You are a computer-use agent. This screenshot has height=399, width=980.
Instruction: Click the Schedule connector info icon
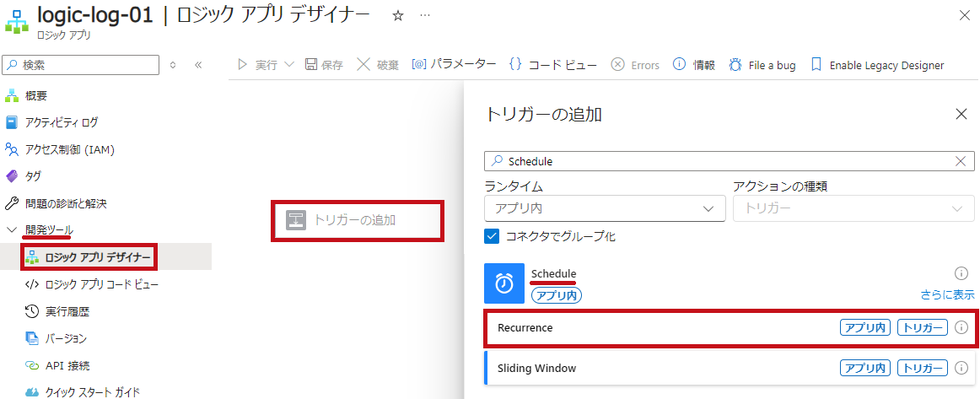961,273
